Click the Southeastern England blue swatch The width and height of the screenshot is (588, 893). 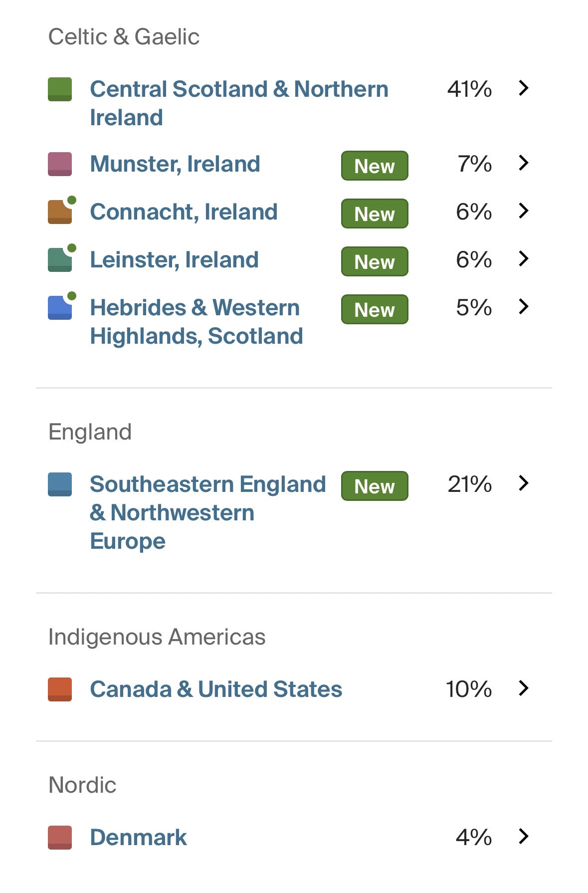[x=60, y=484]
